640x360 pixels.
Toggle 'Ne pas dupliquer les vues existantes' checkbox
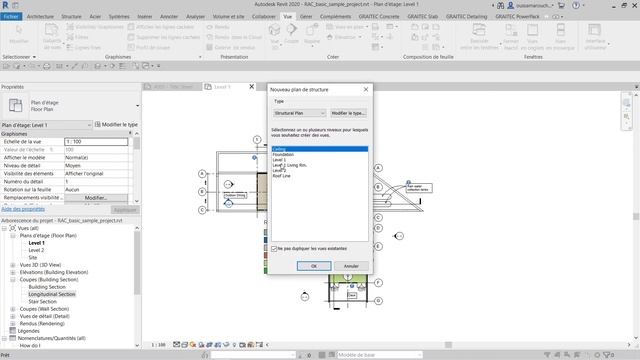pyautogui.click(x=274, y=249)
